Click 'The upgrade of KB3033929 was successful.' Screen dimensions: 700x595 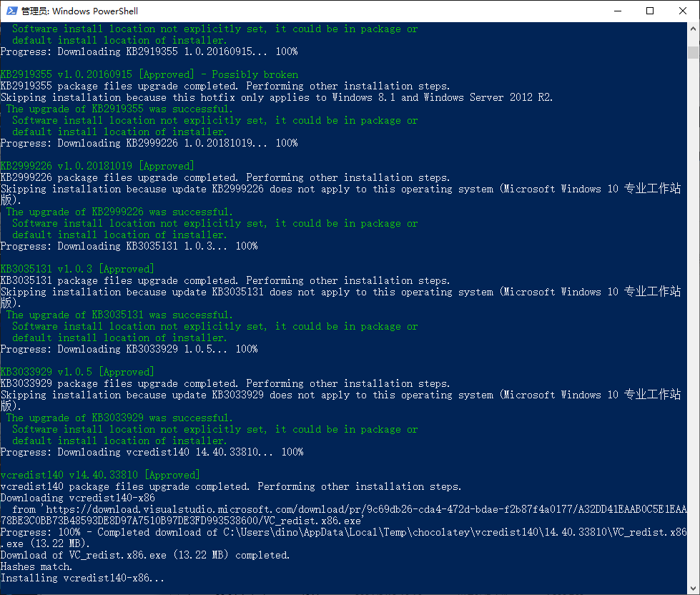119,418
